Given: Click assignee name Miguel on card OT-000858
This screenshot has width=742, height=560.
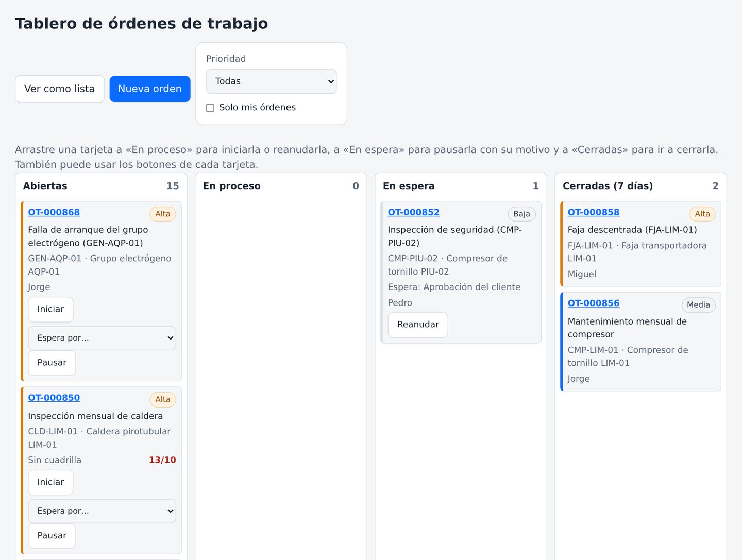Looking at the screenshot, I should [582, 274].
